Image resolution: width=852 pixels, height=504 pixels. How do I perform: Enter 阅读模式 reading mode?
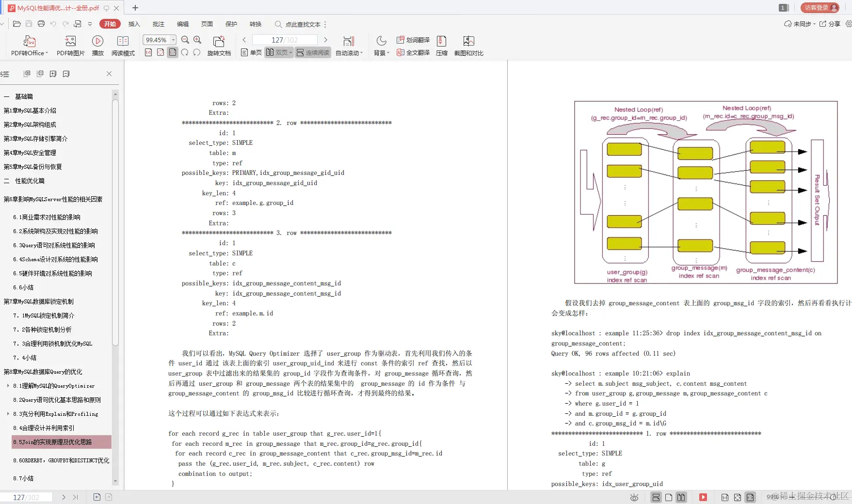click(123, 45)
